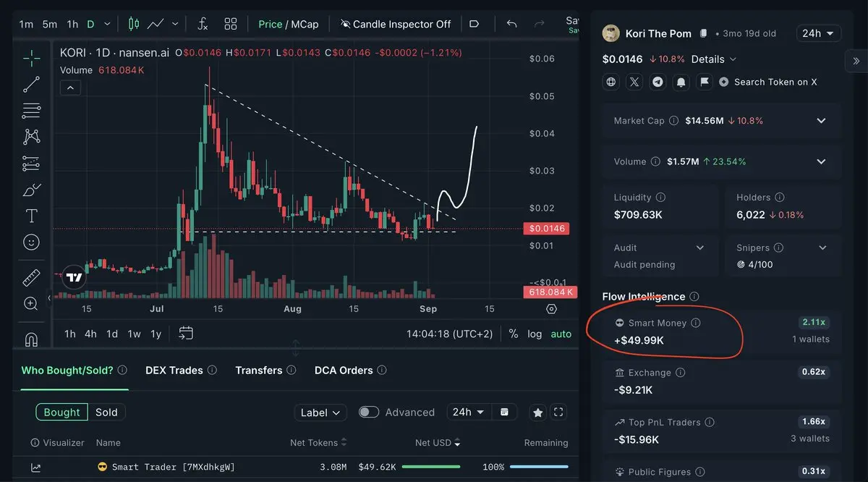
Task: Expand the Market Cap section
Action: [821, 121]
